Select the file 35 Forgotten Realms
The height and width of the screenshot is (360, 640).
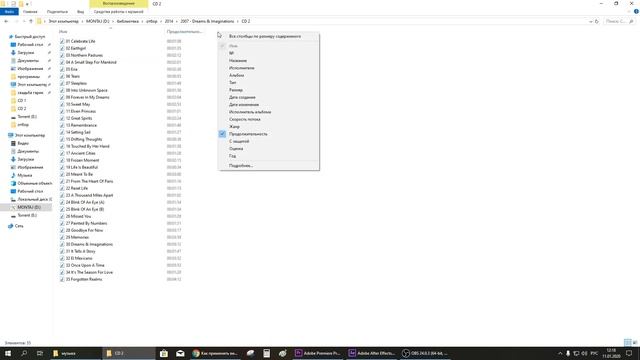[x=84, y=279]
